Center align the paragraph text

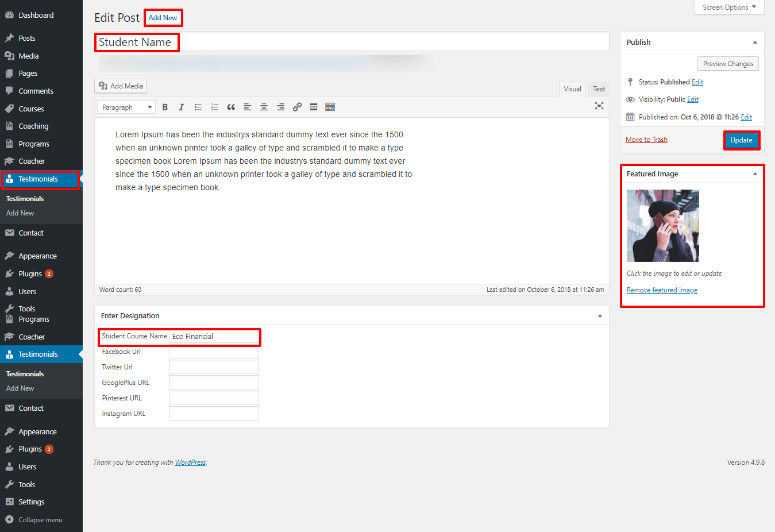[264, 107]
